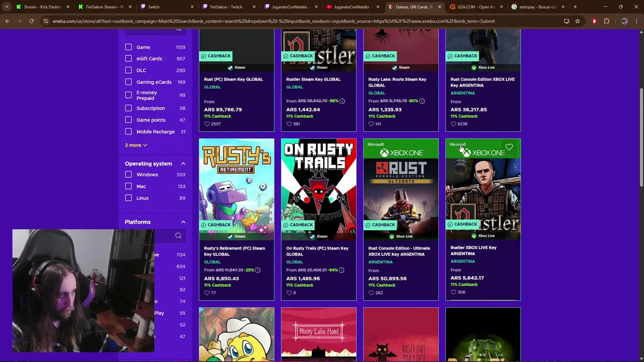Filter by Windows operating system
Screen dimensions: 644x362
point(128,174)
